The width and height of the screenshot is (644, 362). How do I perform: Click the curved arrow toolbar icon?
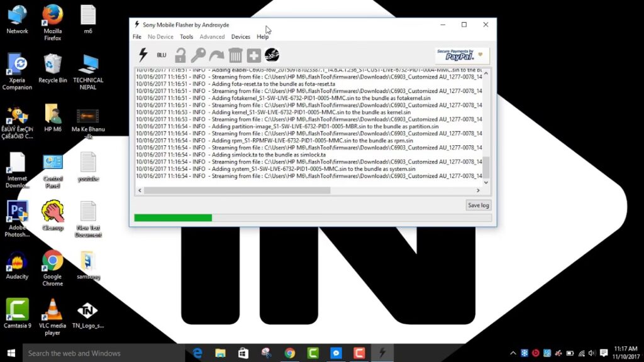(x=217, y=55)
